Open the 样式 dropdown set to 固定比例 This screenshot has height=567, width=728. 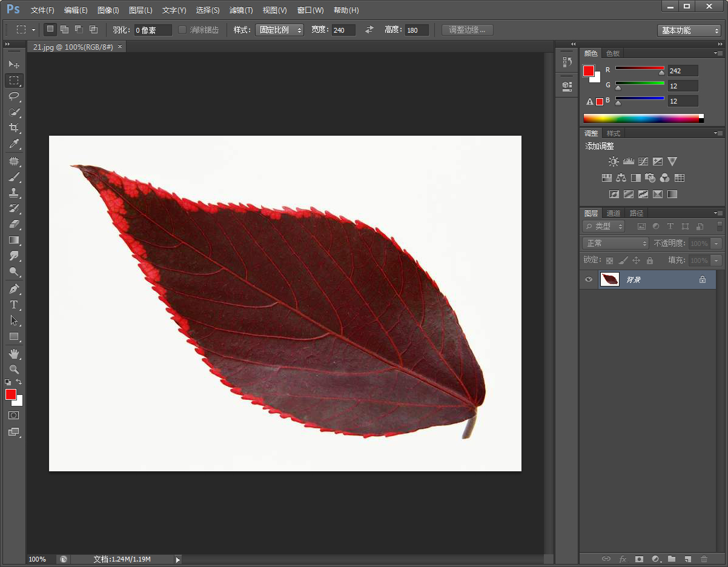(279, 30)
